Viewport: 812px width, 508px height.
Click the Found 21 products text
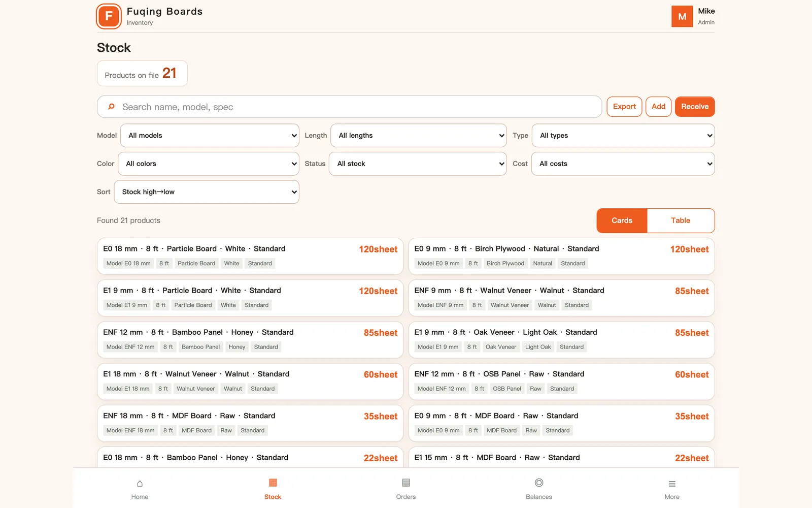point(128,220)
